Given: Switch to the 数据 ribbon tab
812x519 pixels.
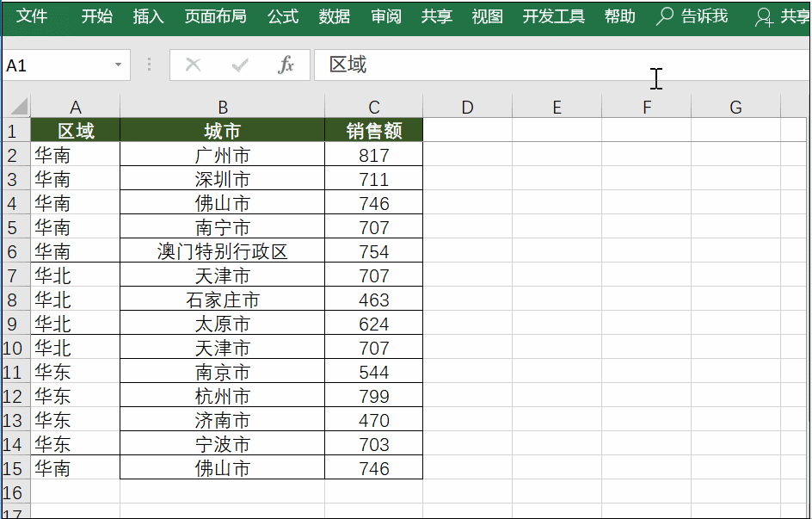Looking at the screenshot, I should coord(334,16).
